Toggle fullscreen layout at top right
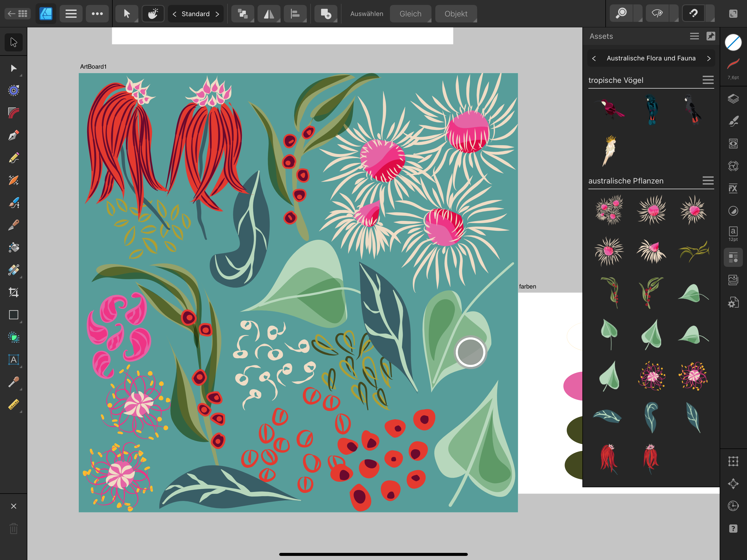Viewport: 747px width, 560px height. (733, 13)
